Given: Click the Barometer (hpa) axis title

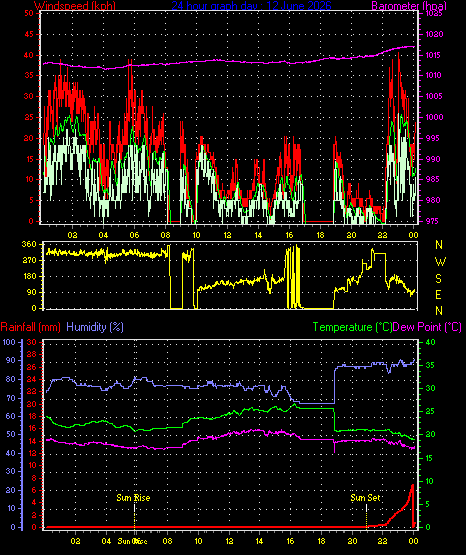Looking at the screenshot, I should [x=409, y=6].
